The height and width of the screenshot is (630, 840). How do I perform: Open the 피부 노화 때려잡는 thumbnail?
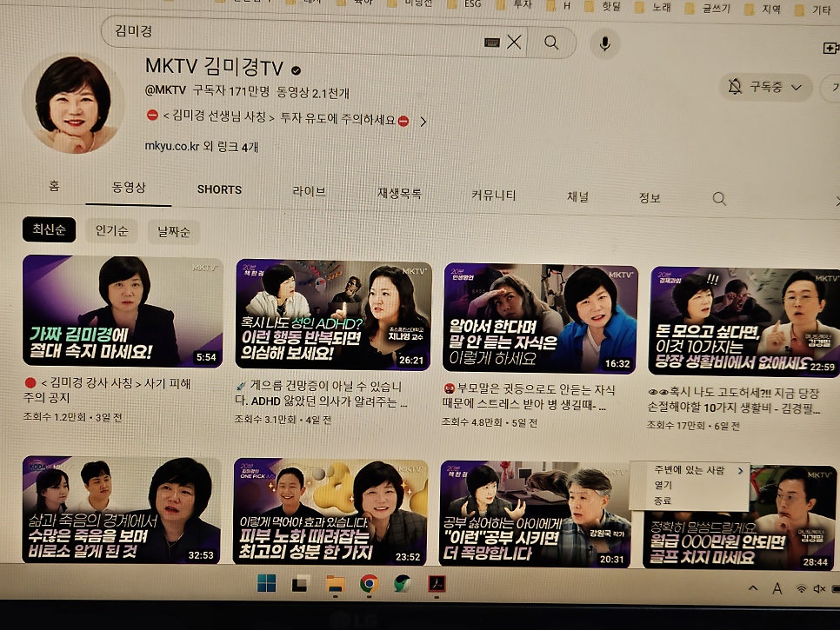point(330,512)
